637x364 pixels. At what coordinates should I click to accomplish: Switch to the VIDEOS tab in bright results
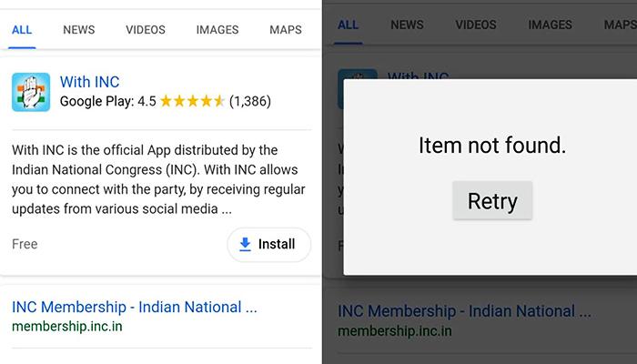(x=146, y=30)
